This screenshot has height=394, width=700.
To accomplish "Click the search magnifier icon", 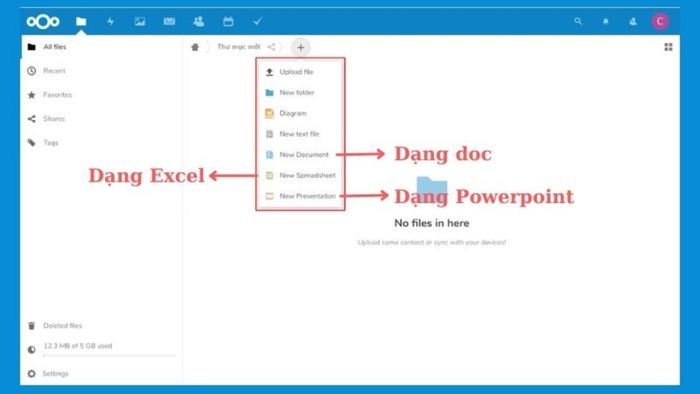I will click(578, 21).
